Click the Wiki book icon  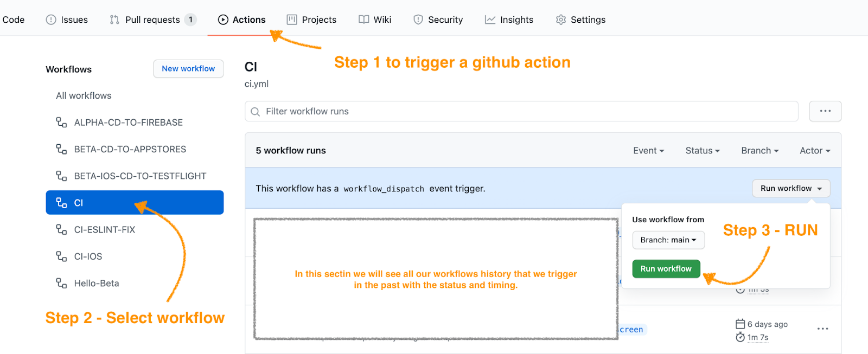pos(363,20)
